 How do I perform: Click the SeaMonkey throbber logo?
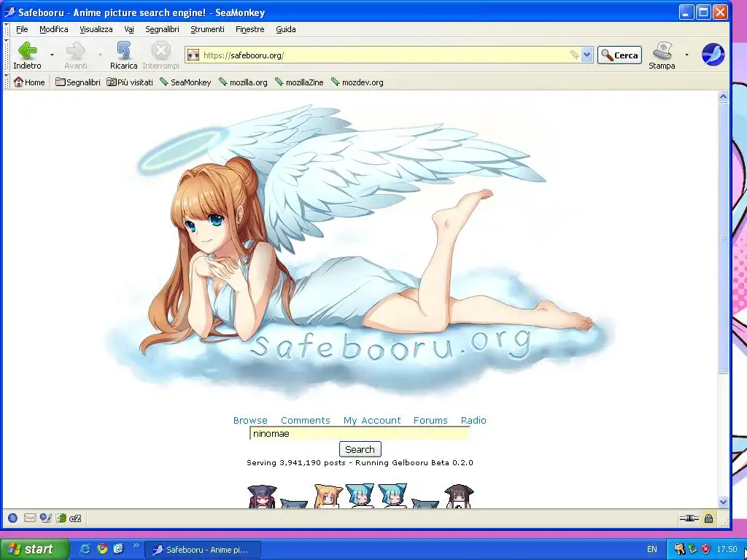point(713,54)
